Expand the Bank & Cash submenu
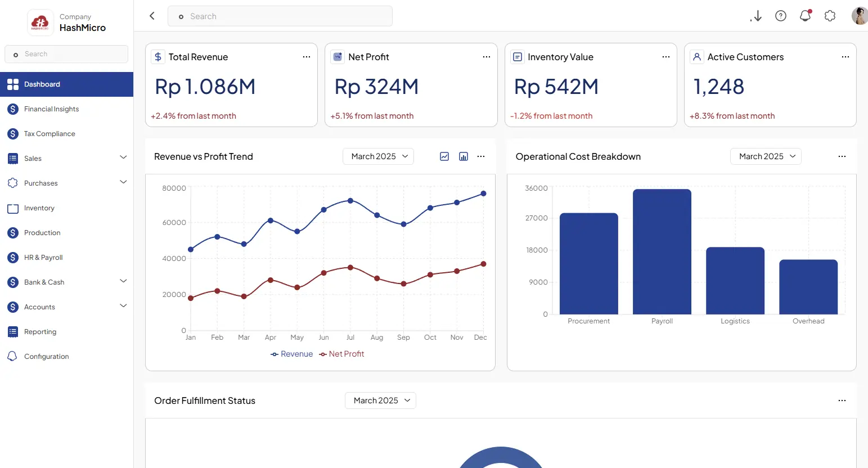The height and width of the screenshot is (468, 868). point(123,282)
